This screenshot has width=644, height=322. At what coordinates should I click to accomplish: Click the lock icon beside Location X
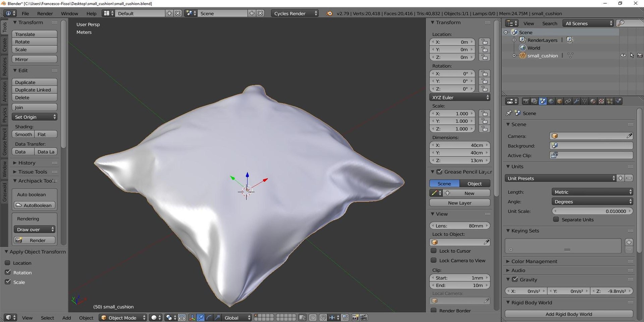click(484, 42)
